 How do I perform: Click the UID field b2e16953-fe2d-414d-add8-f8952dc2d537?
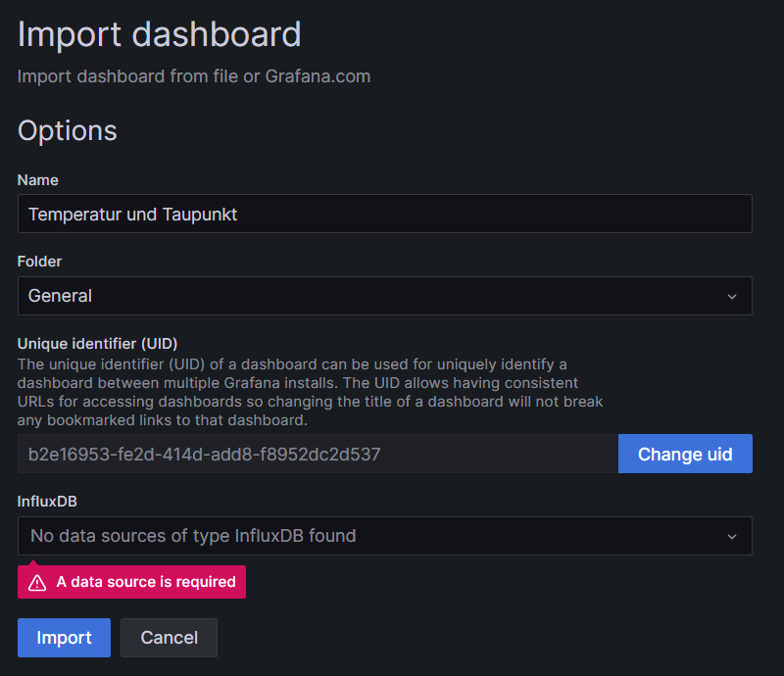(x=318, y=454)
